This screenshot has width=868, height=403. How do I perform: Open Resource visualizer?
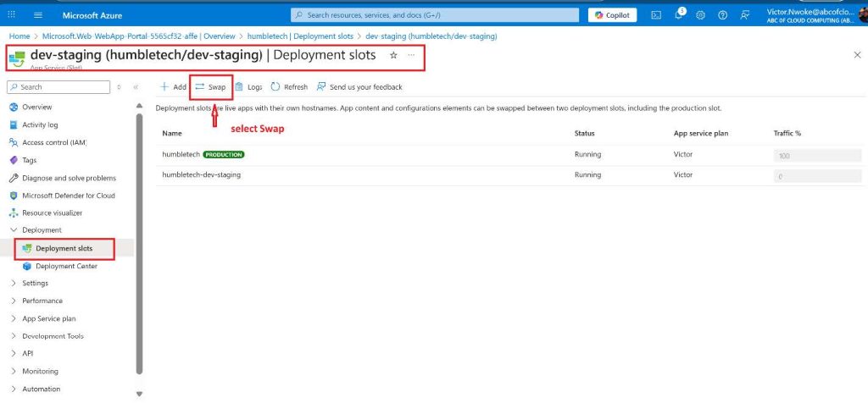[x=52, y=213]
